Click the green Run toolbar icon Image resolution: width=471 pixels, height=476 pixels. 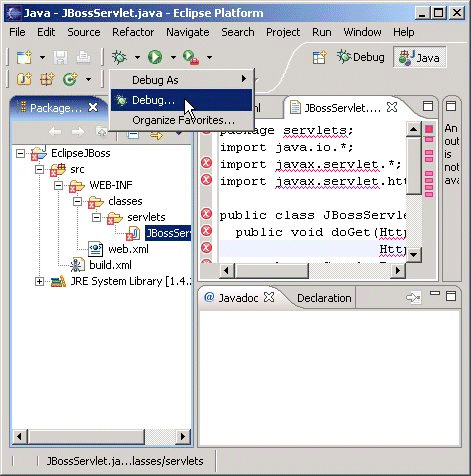[x=155, y=57]
